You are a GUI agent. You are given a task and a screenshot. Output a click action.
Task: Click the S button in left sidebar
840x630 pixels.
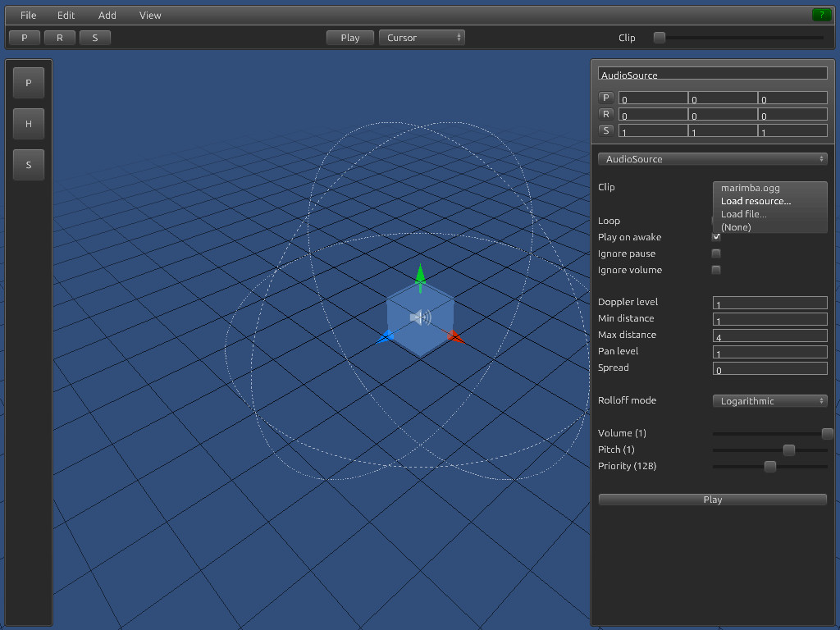[x=29, y=164]
